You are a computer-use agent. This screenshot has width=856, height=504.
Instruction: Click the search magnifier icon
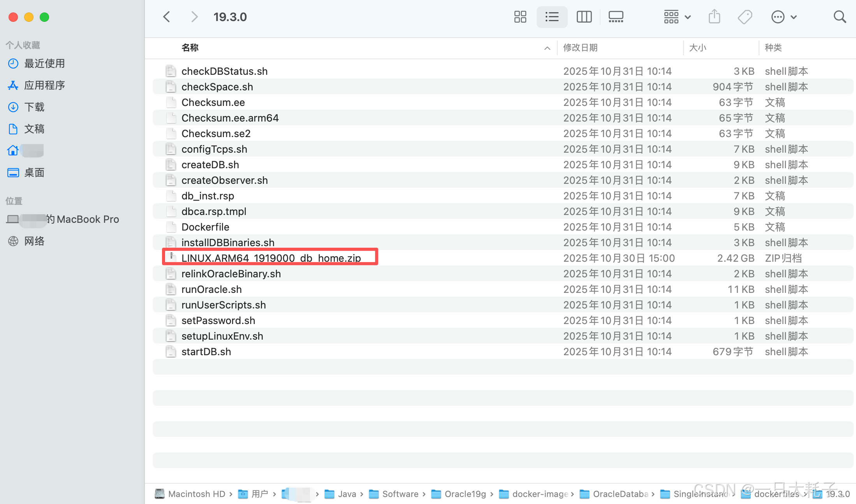[840, 17]
